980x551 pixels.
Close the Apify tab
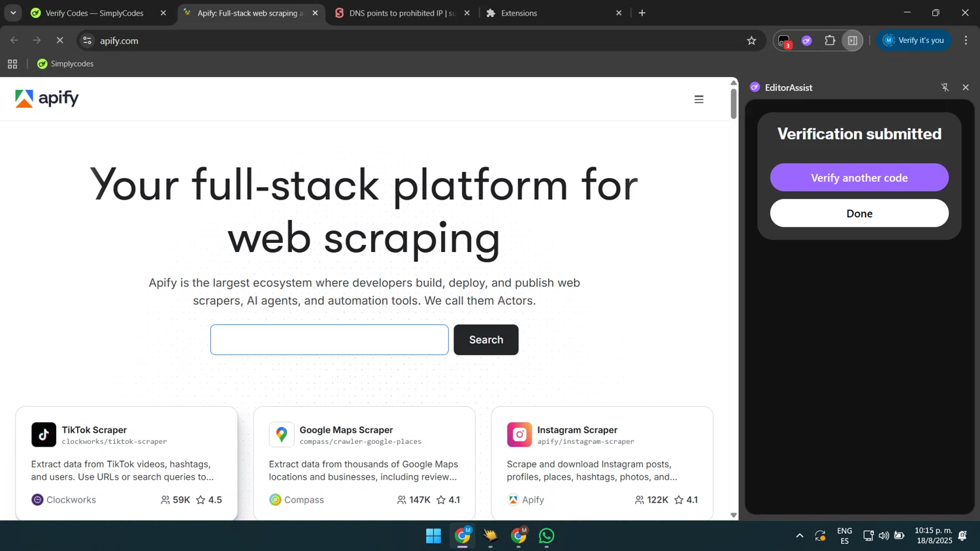click(x=315, y=13)
